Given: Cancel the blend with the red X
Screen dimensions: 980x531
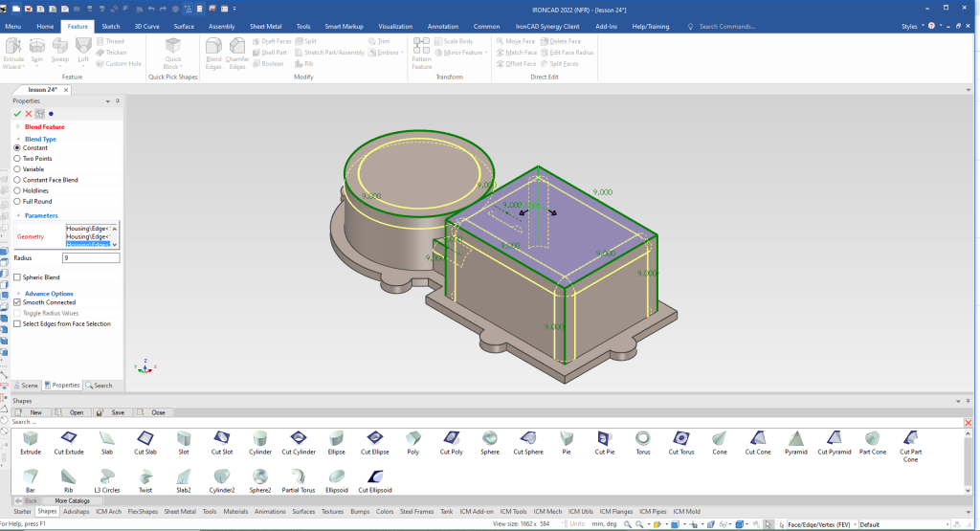Looking at the screenshot, I should click(x=28, y=114).
